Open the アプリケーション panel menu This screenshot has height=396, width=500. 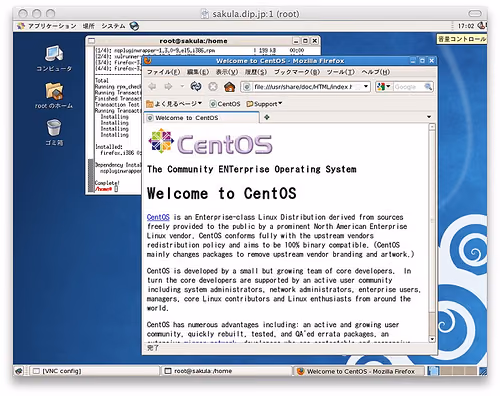pos(52,26)
